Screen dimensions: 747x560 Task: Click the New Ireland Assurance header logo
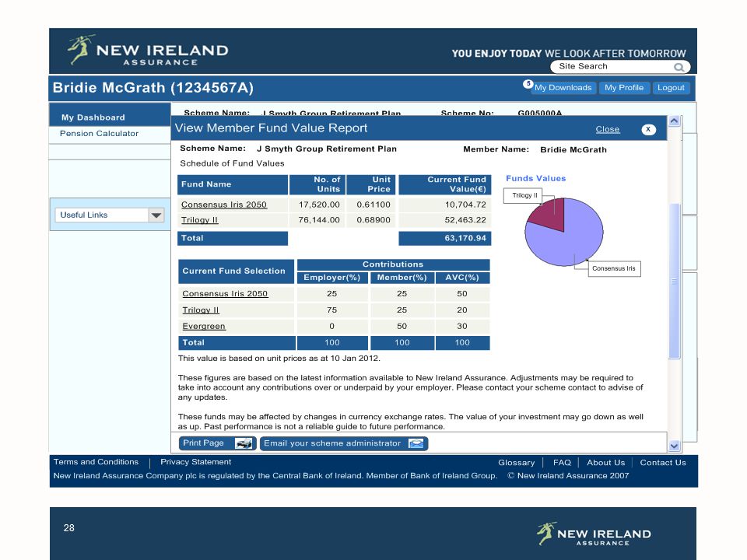tap(148, 50)
